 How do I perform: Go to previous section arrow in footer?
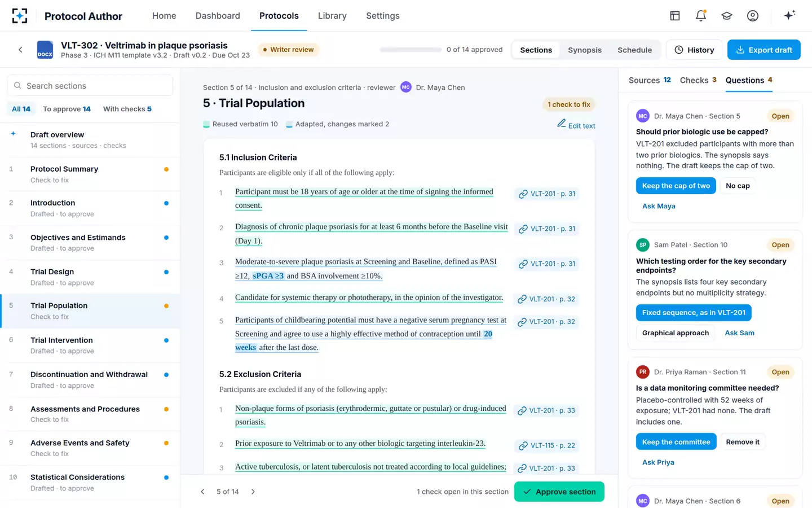(202, 492)
